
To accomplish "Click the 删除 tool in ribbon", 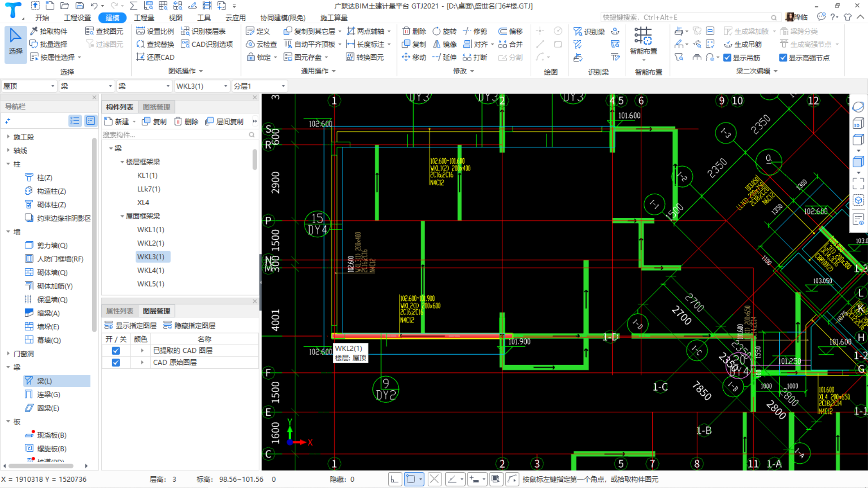I will 414,31.
